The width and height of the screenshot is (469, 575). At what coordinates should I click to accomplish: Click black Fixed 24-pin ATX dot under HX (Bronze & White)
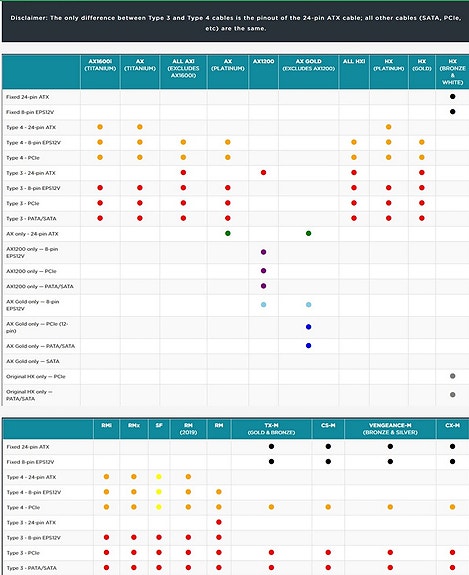coord(452,96)
